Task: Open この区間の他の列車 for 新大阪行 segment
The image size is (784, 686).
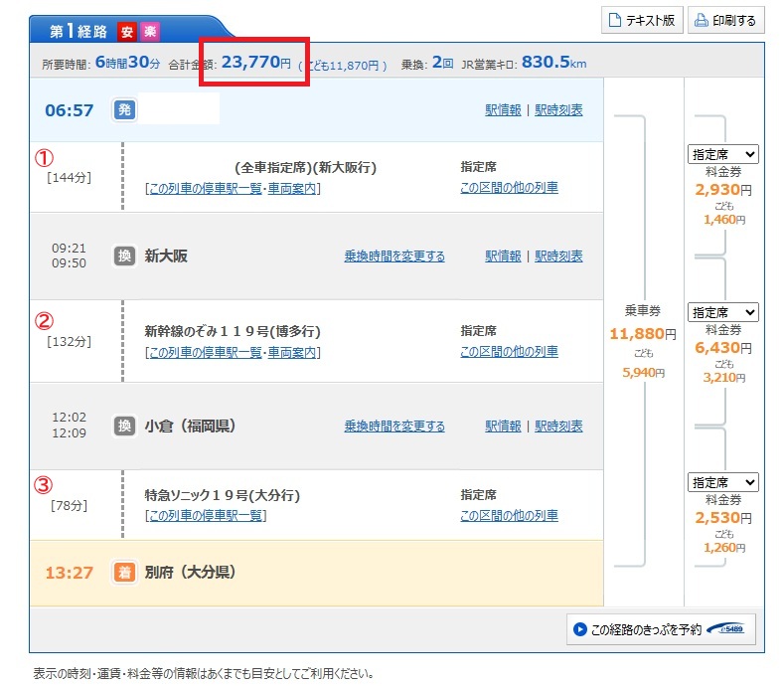Action: coord(509,187)
